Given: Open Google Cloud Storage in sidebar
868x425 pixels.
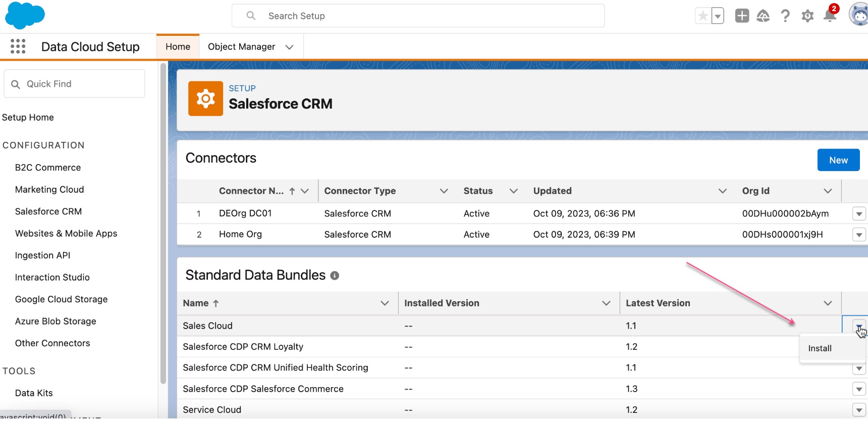Looking at the screenshot, I should coord(61,299).
